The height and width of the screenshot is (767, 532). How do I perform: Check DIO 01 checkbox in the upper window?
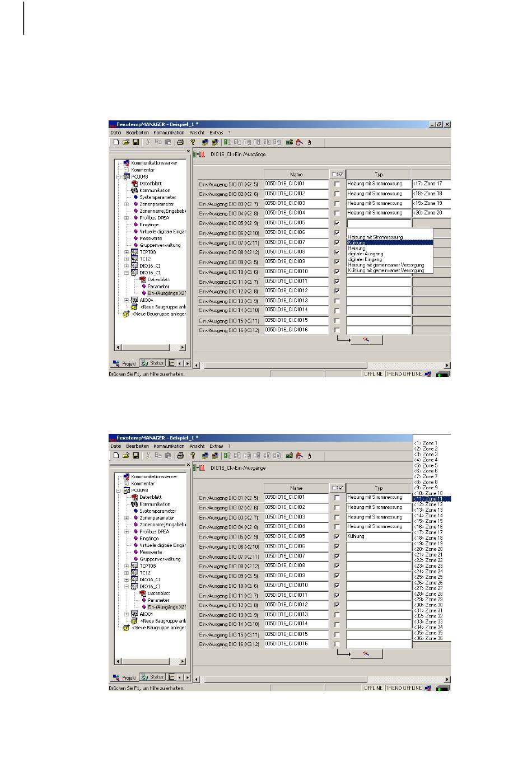pyautogui.click(x=337, y=184)
